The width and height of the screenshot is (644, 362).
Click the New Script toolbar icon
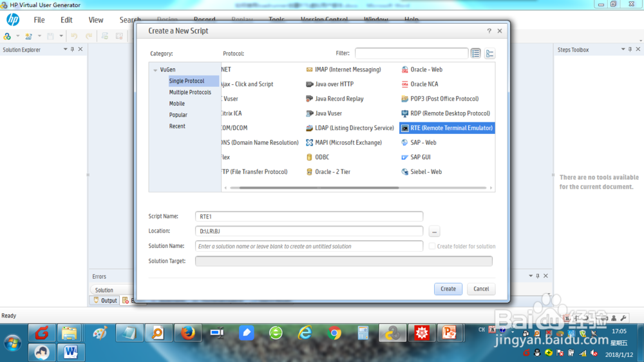click(x=7, y=36)
